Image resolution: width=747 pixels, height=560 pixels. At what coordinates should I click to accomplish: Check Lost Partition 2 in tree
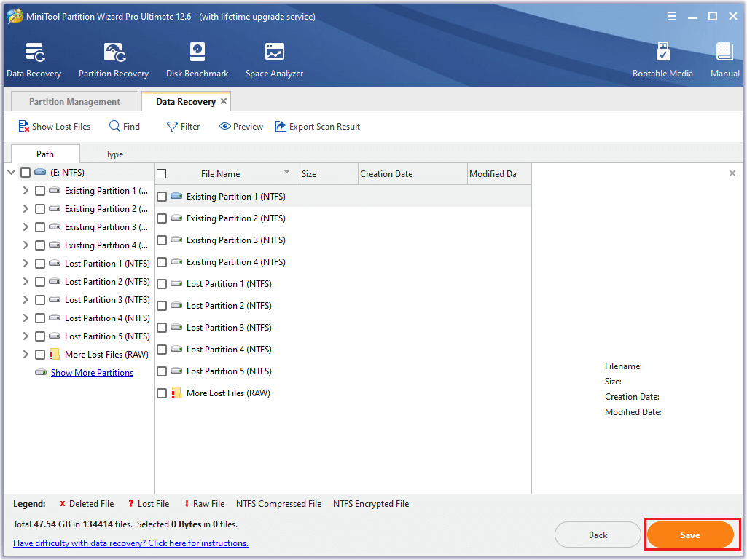pyautogui.click(x=40, y=281)
